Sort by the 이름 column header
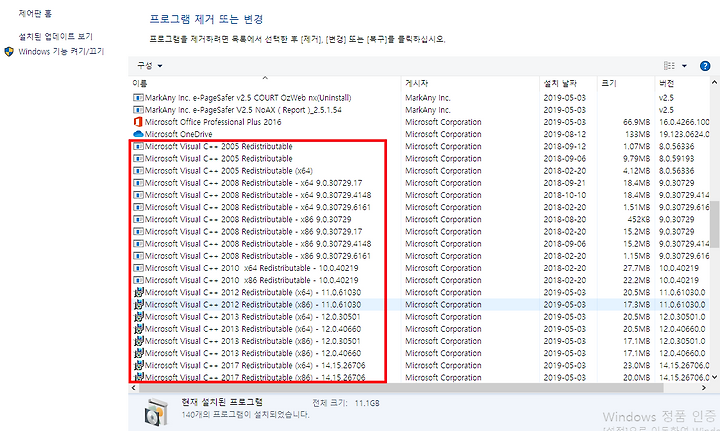 264,83
